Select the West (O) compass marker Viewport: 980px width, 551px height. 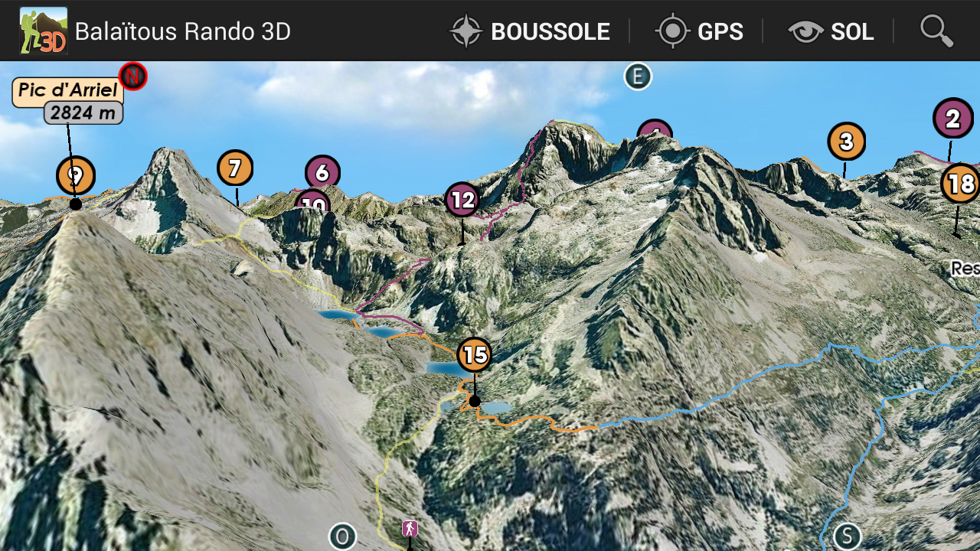click(342, 536)
